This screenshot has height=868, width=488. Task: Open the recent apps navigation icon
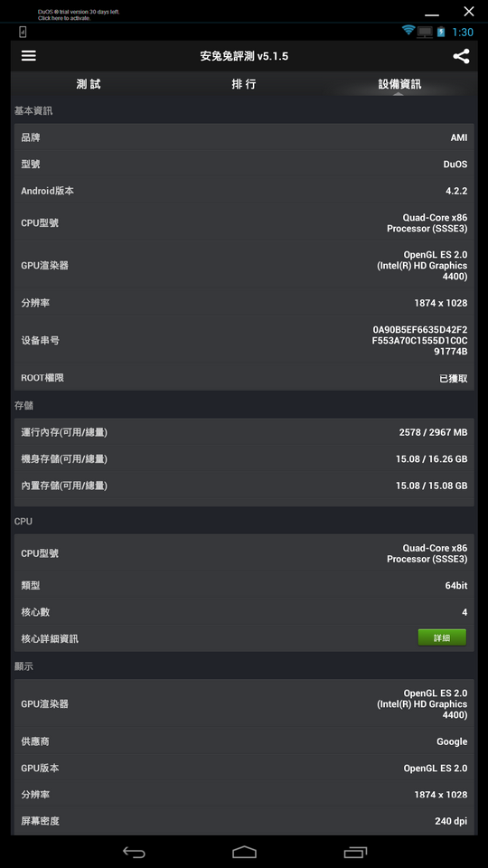coord(354,852)
